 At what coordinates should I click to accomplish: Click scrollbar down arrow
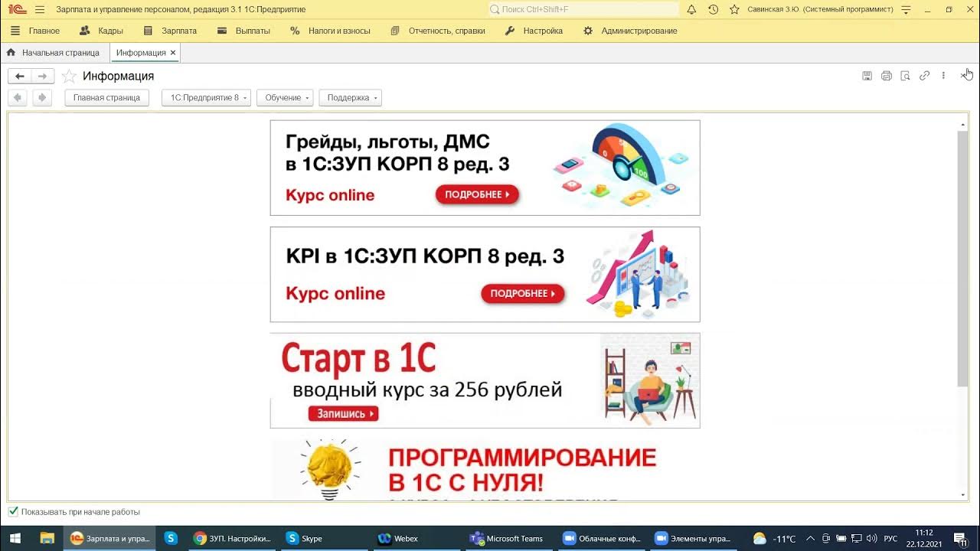962,495
